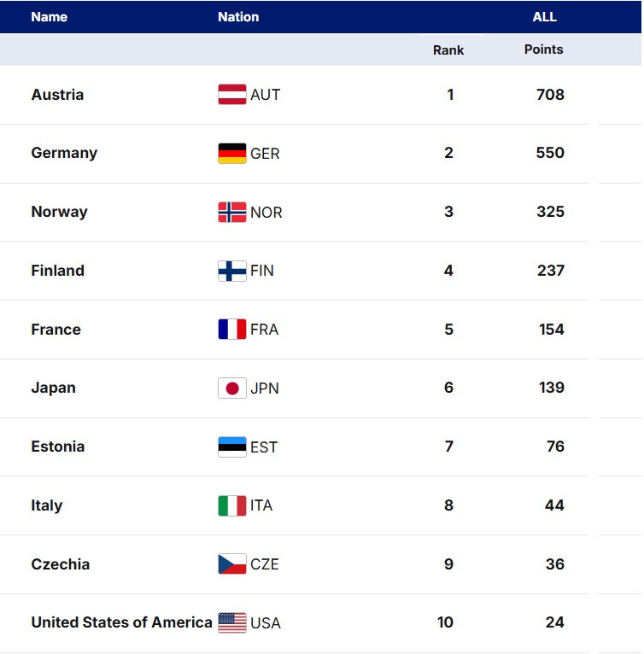Click Germany's 550 points value

tap(550, 153)
